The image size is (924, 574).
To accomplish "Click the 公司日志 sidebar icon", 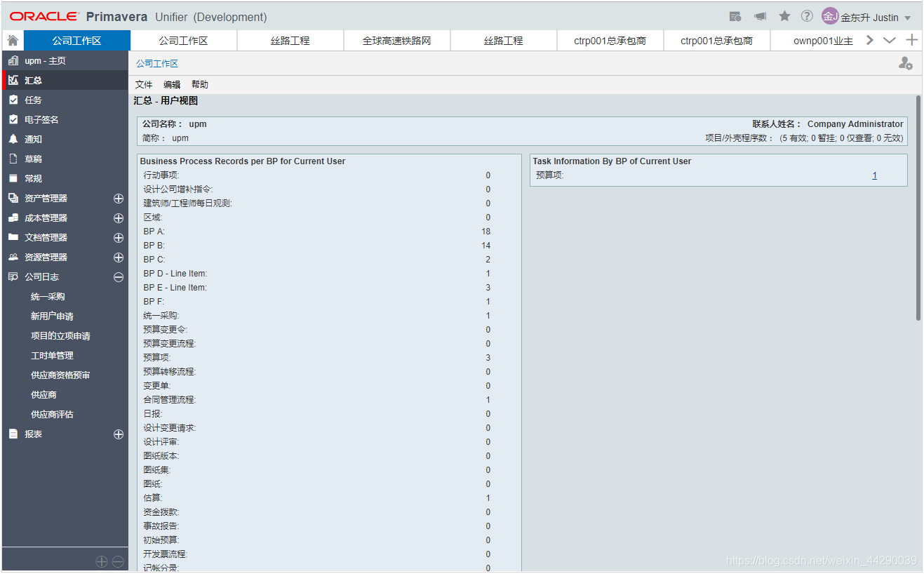I will tap(13, 277).
